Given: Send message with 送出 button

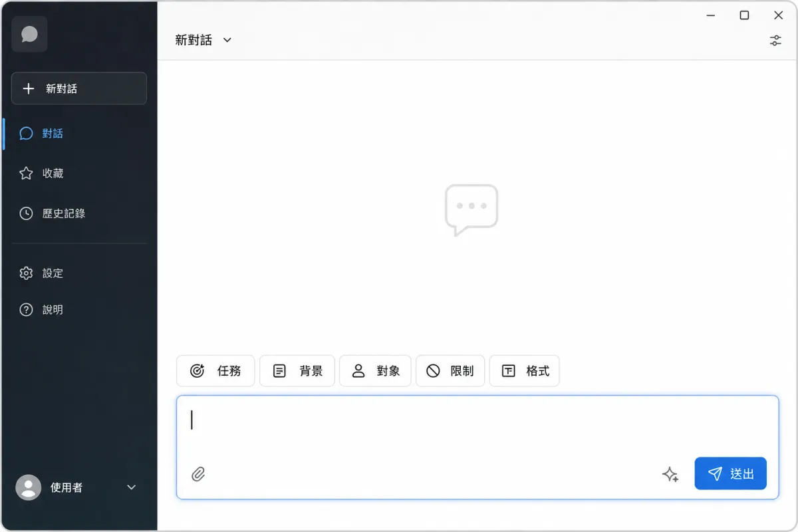Looking at the screenshot, I should pyautogui.click(x=731, y=473).
